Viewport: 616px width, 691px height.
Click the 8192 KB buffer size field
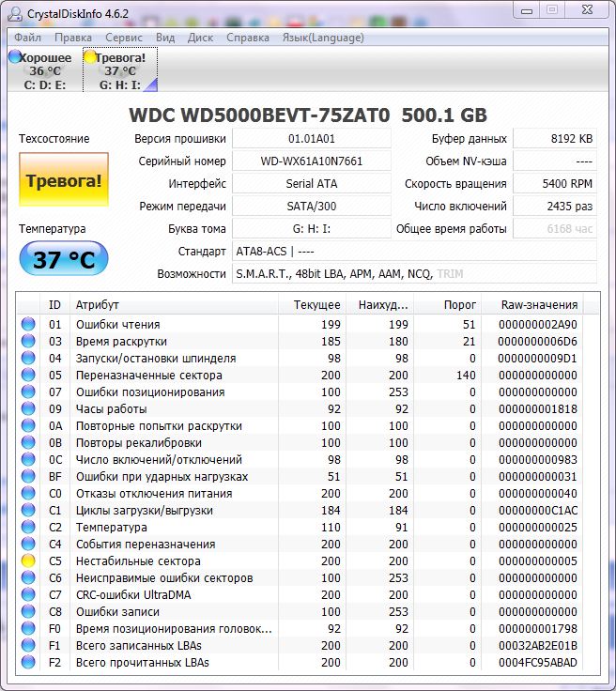pos(555,139)
